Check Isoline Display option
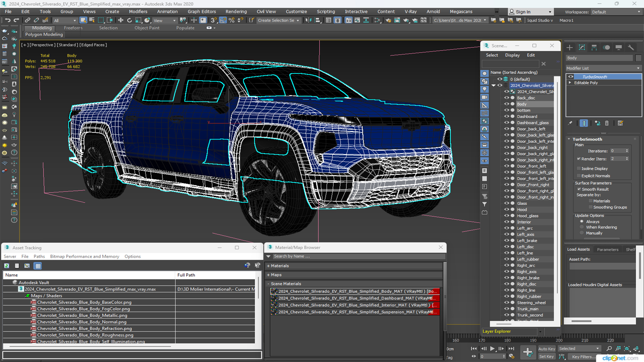The image size is (644, 362). click(579, 169)
